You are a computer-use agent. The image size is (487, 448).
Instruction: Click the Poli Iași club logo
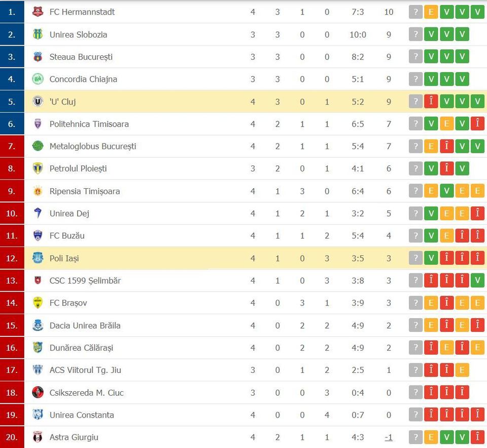pyautogui.click(x=38, y=258)
